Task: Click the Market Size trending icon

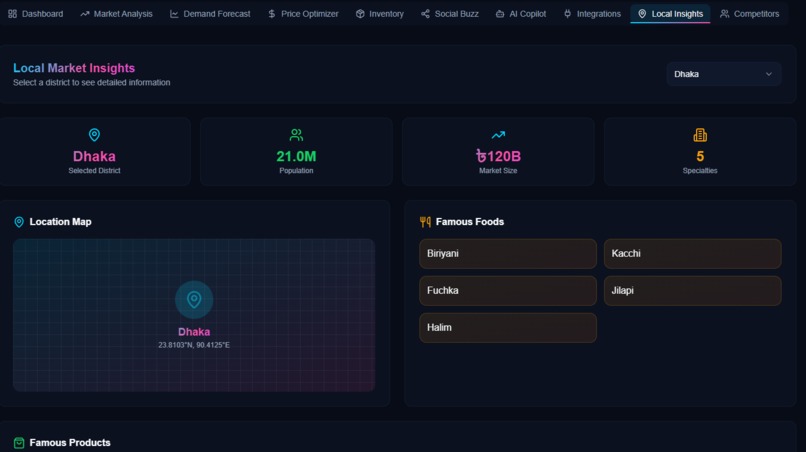Action: (x=498, y=135)
